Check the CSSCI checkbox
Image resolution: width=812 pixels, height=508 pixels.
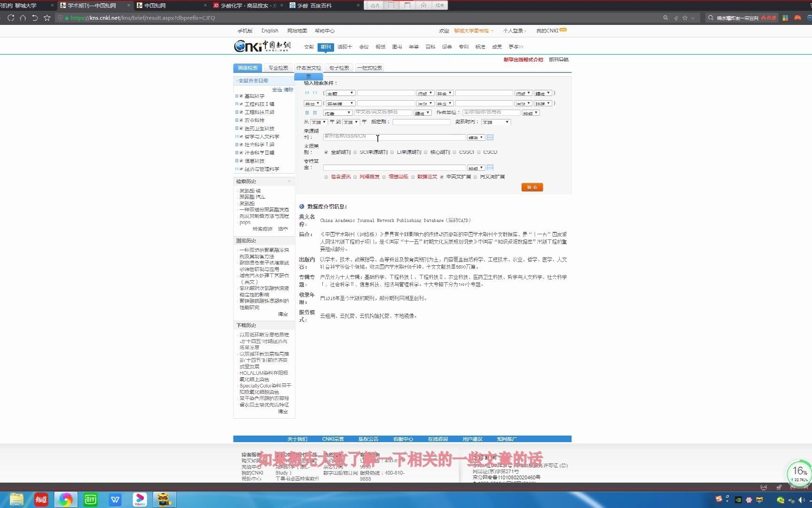tap(455, 152)
